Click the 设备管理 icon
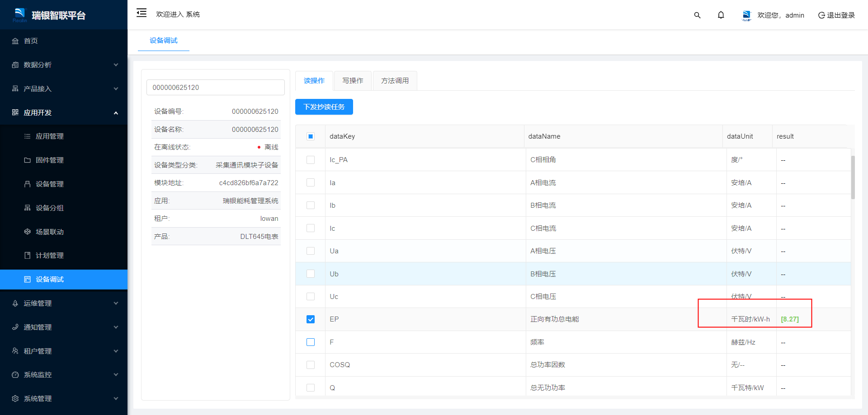Image resolution: width=868 pixels, height=415 pixels. pos(28,184)
